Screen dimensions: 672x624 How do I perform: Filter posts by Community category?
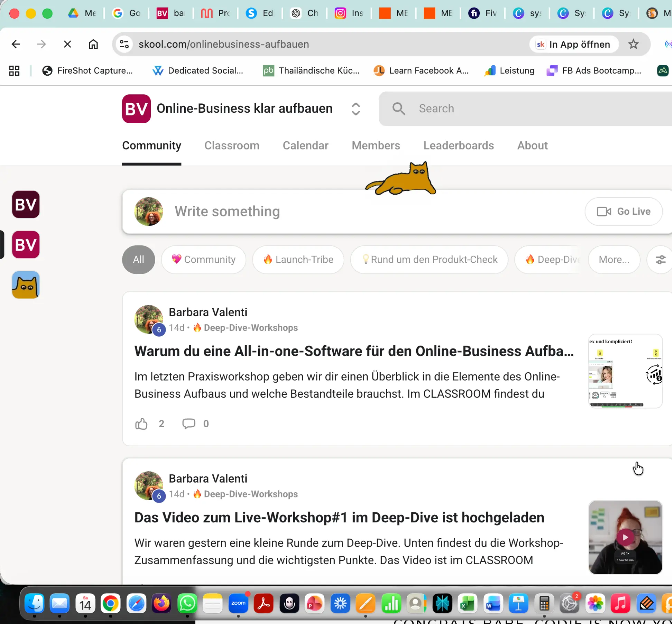coord(204,260)
